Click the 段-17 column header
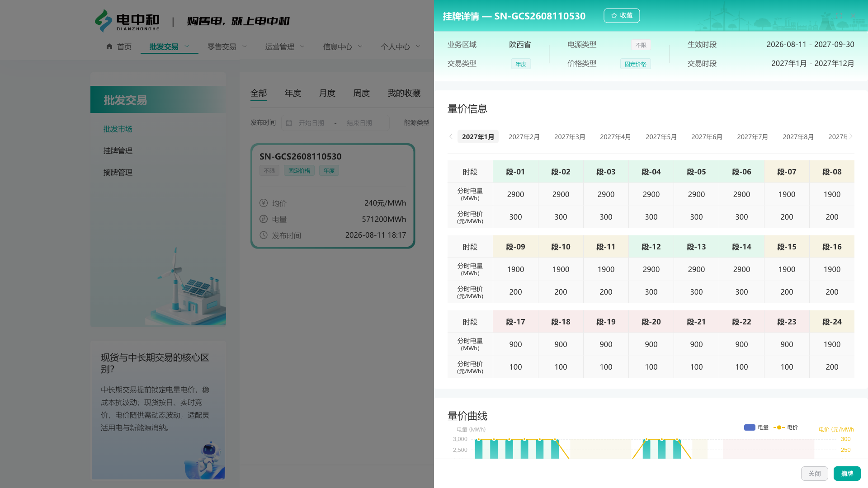Viewport: 868px width, 488px height. [x=515, y=322]
